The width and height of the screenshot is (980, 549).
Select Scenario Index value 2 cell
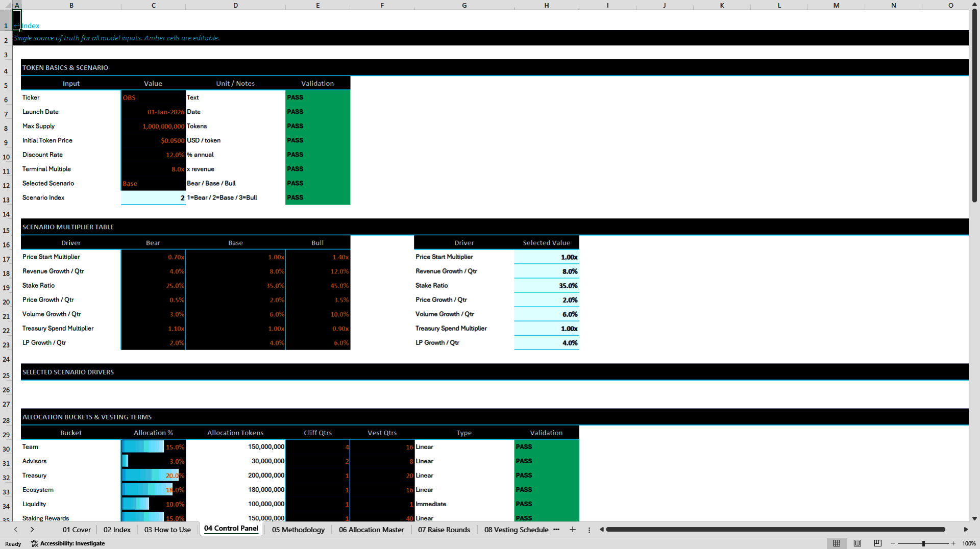(x=153, y=197)
